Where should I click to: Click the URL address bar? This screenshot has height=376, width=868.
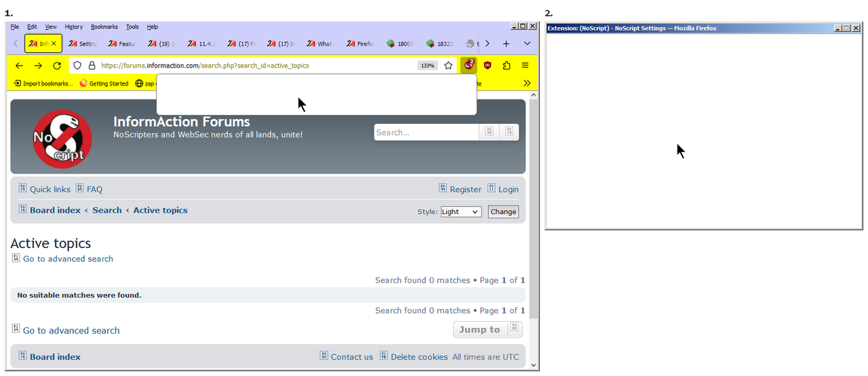[x=258, y=65]
